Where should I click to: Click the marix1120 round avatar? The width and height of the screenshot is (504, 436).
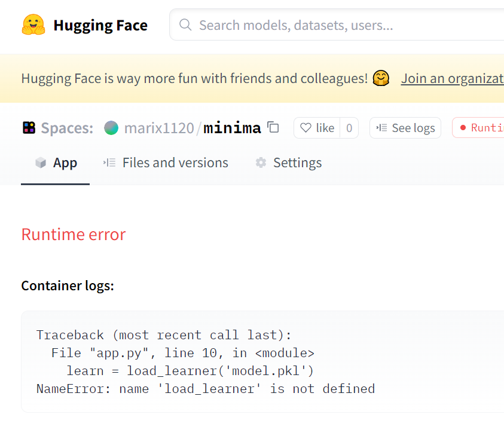pos(111,128)
